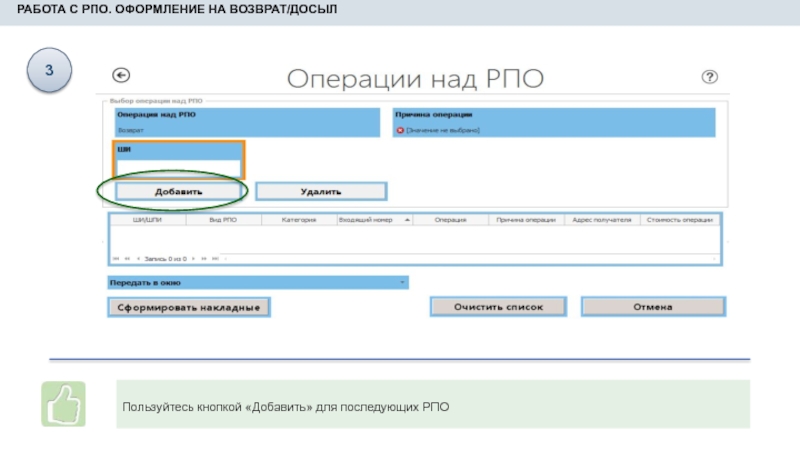Click the Вид РПО column header
This screenshot has width=800, height=450.
(222, 219)
